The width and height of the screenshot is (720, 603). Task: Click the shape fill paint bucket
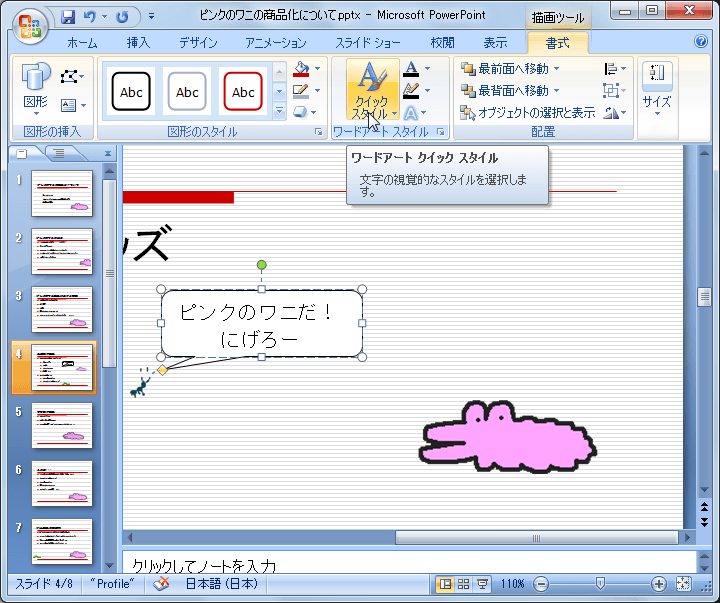[x=301, y=69]
